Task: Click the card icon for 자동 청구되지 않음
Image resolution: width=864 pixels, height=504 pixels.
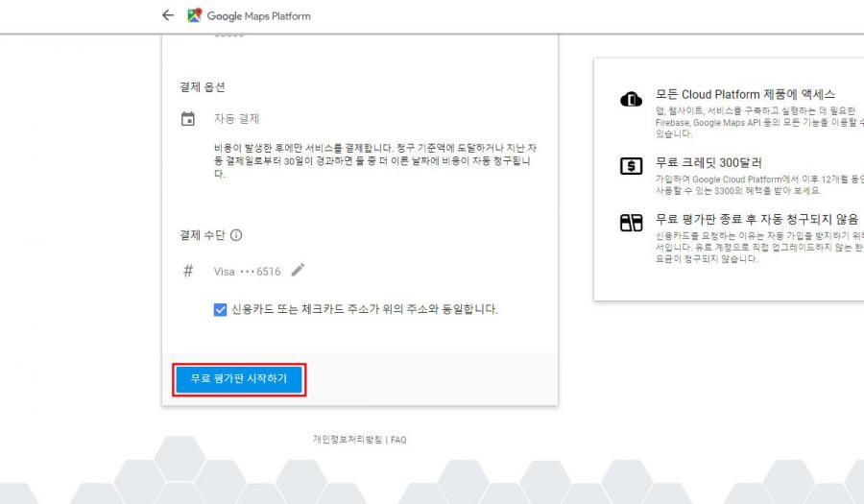Action: tap(630, 224)
